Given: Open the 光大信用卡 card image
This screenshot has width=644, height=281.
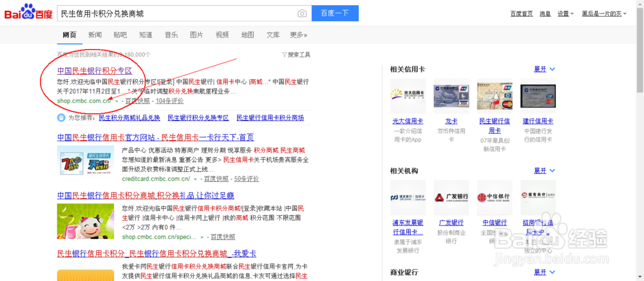Looking at the screenshot, I should [408, 96].
